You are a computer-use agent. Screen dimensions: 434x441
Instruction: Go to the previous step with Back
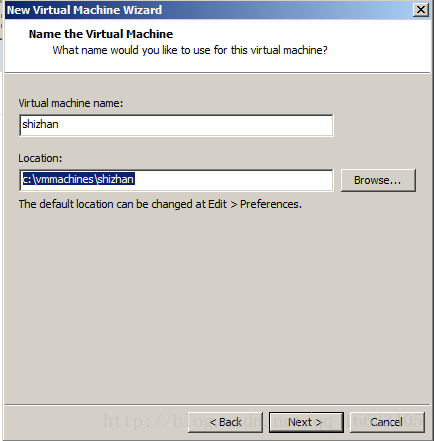[x=225, y=422]
